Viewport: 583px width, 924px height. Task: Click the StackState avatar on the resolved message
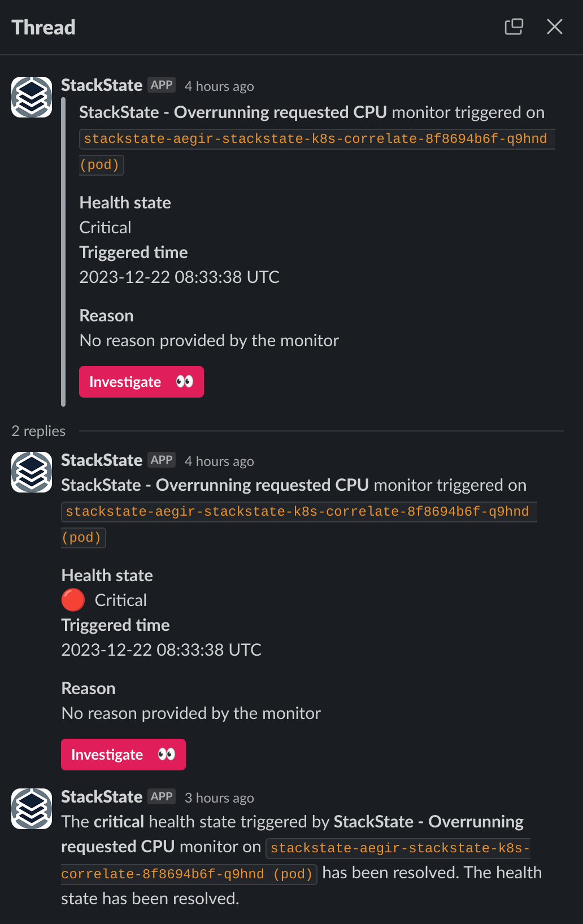pyautogui.click(x=31, y=808)
